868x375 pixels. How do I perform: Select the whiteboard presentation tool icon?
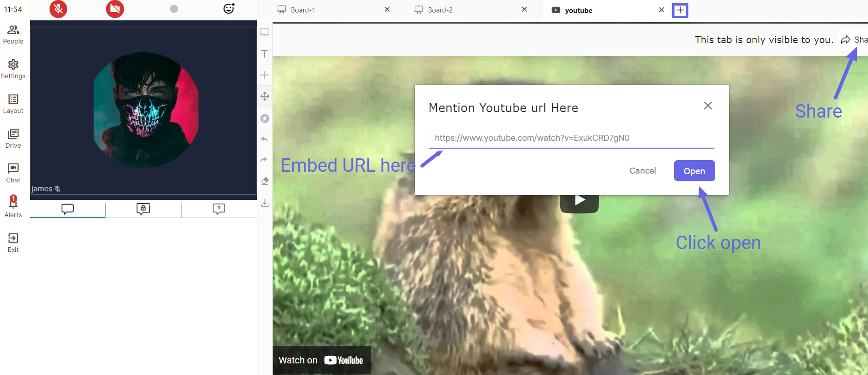(x=265, y=32)
